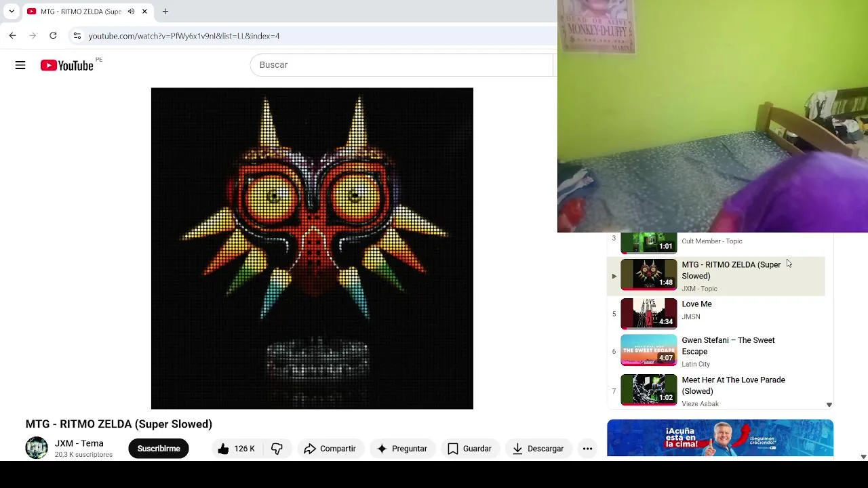Image resolution: width=868 pixels, height=488 pixels.
Task: Click the page scrollbar down arrow
Action: tap(863, 457)
